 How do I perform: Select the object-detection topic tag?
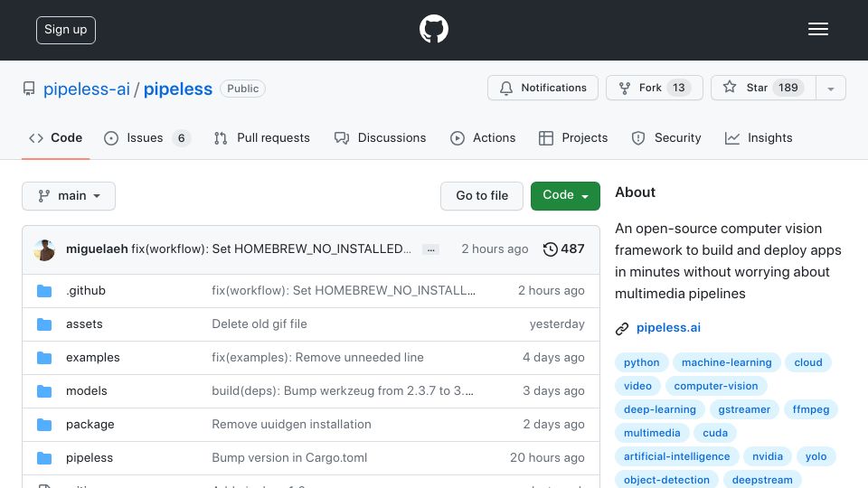666,479
